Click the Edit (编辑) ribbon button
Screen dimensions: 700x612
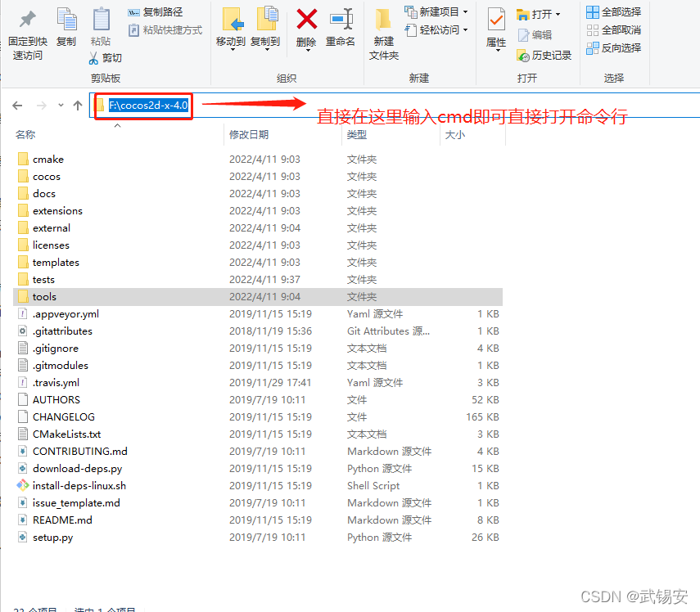pyautogui.click(x=535, y=35)
